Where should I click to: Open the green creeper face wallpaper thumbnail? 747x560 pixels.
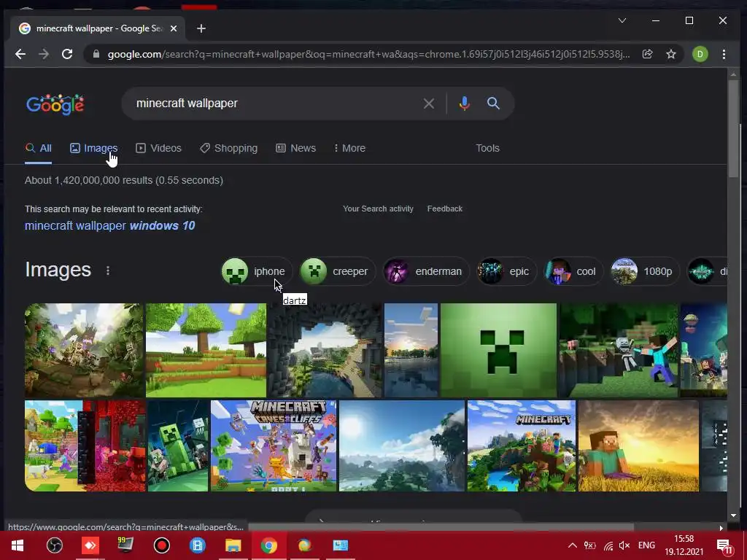click(x=498, y=350)
